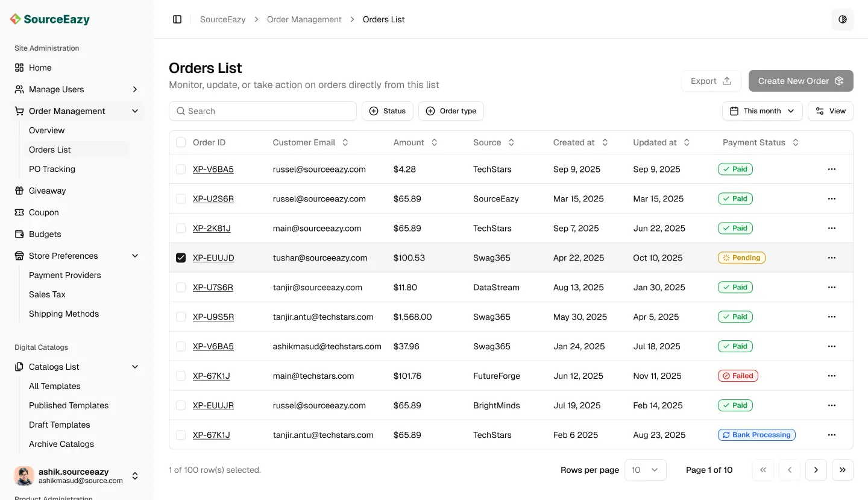Open row actions for russel XP-V6BA5 order
The height and width of the screenshot is (500, 868).
[x=832, y=169]
